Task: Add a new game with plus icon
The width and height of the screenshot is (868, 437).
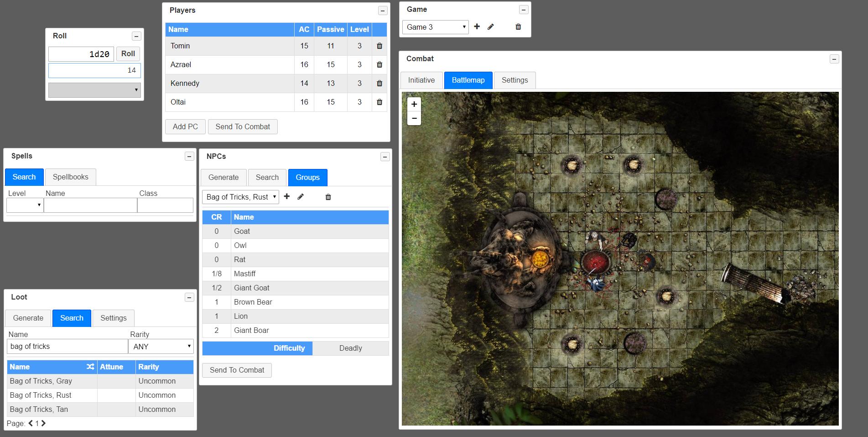Action: tap(477, 26)
